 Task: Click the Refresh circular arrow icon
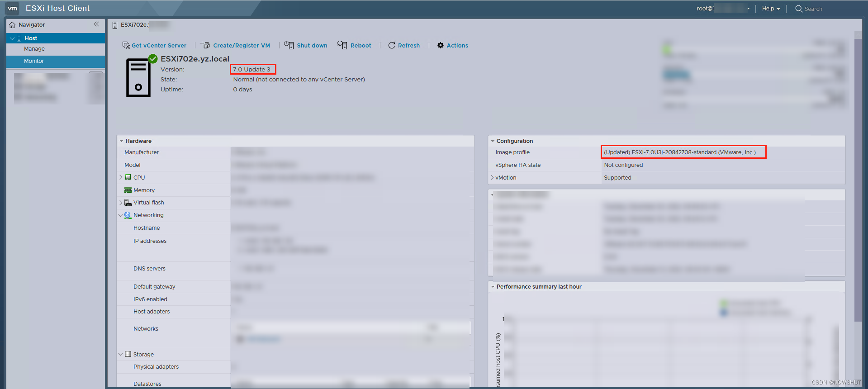392,45
